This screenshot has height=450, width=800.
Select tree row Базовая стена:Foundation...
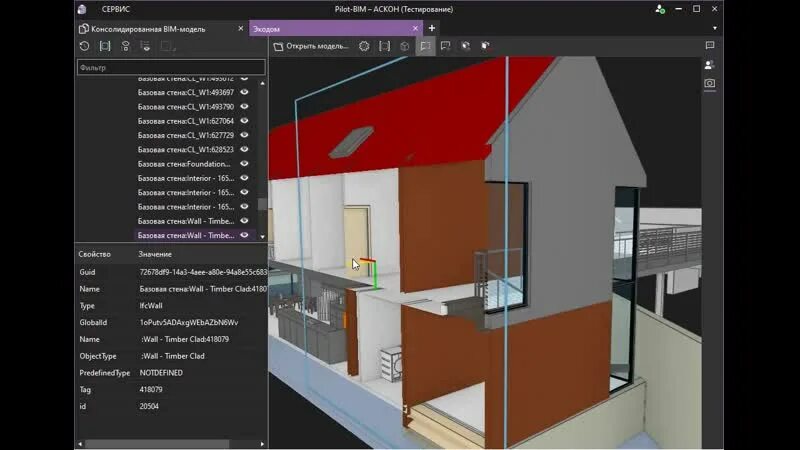[184, 164]
